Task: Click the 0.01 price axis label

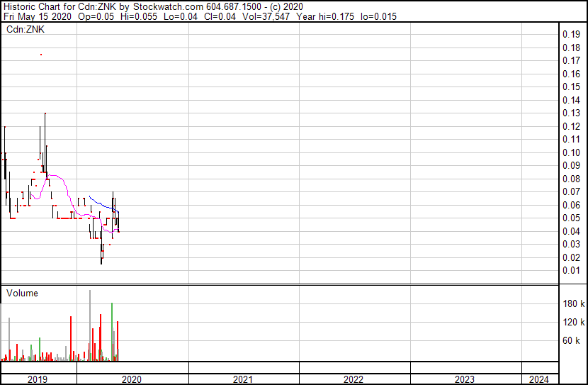Action: 571,270
